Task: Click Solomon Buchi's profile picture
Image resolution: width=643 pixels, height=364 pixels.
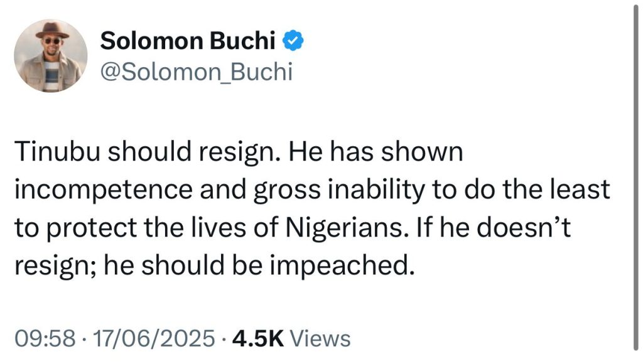Action: pyautogui.click(x=51, y=56)
